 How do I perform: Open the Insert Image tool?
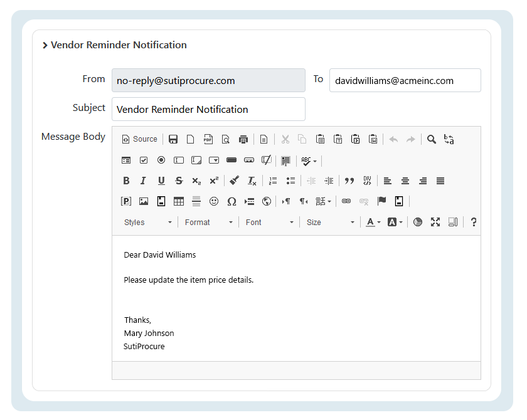click(144, 201)
